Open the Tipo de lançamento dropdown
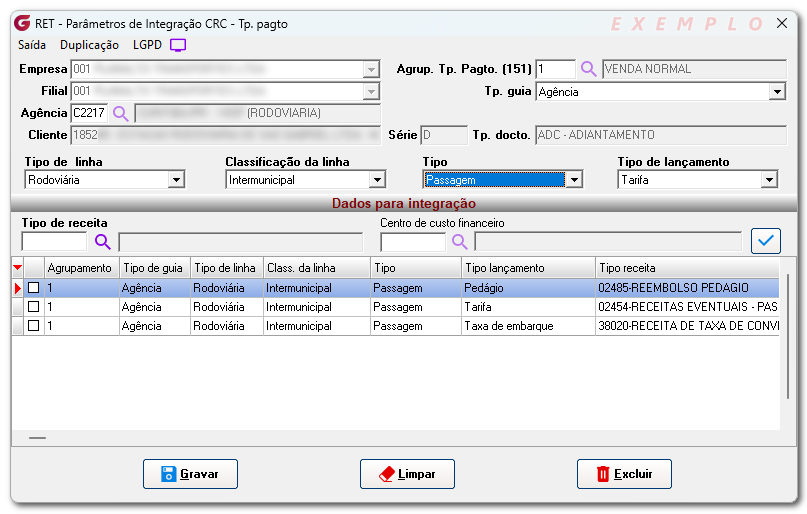The width and height of the screenshot is (807, 514). click(x=769, y=180)
